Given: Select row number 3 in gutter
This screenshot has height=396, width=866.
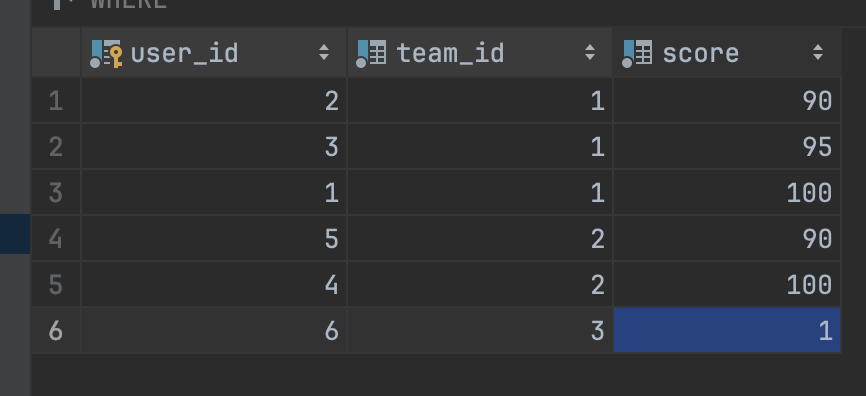Looking at the screenshot, I should tap(56, 192).
